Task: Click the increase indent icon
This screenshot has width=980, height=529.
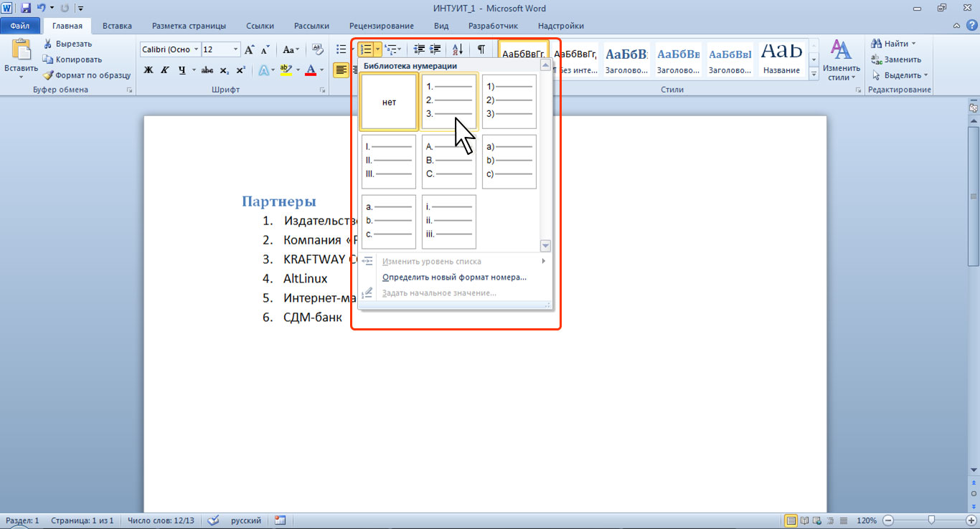Action: [x=435, y=49]
